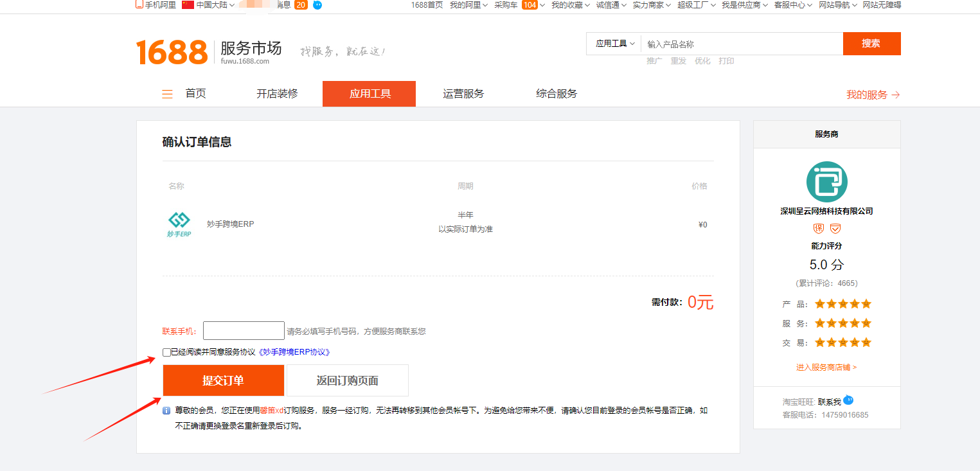The image size is (980, 471).
Task: Switch to the 开店装修 tab
Action: tap(277, 94)
